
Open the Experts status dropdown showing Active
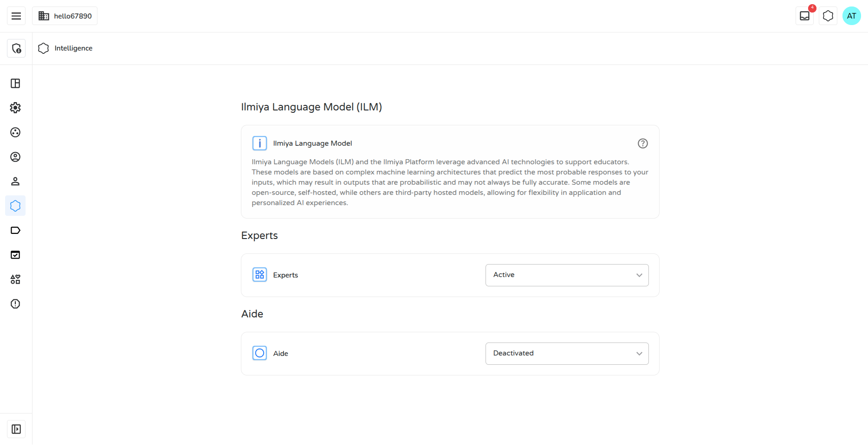tap(567, 275)
